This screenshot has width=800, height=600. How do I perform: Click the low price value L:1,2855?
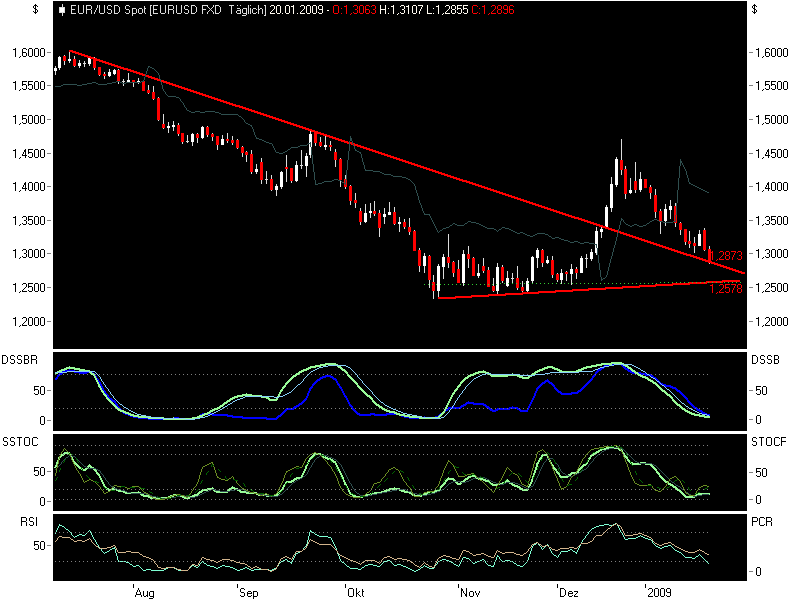pyautogui.click(x=447, y=10)
